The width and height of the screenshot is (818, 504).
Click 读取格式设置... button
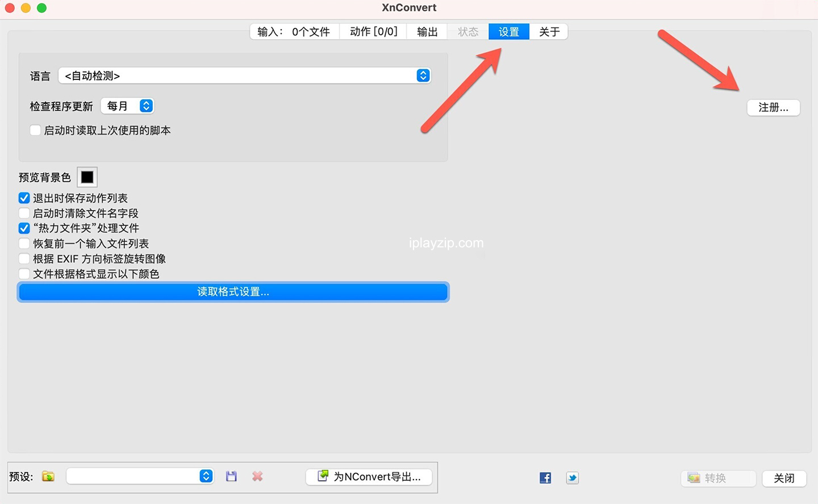point(233,292)
